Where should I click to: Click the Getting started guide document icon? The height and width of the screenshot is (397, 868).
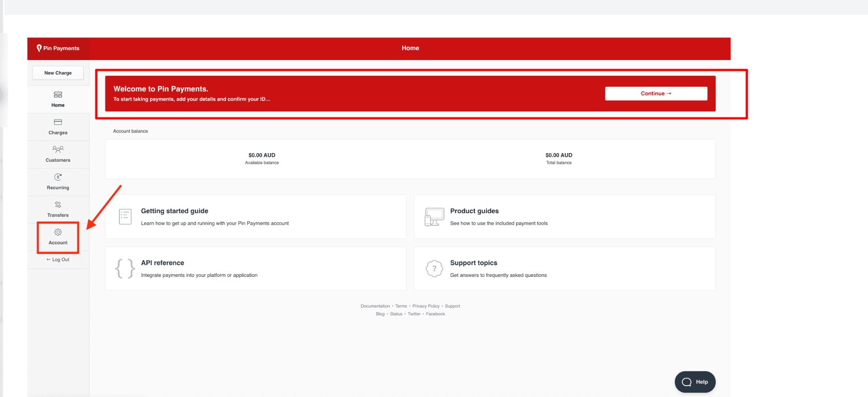(x=125, y=217)
